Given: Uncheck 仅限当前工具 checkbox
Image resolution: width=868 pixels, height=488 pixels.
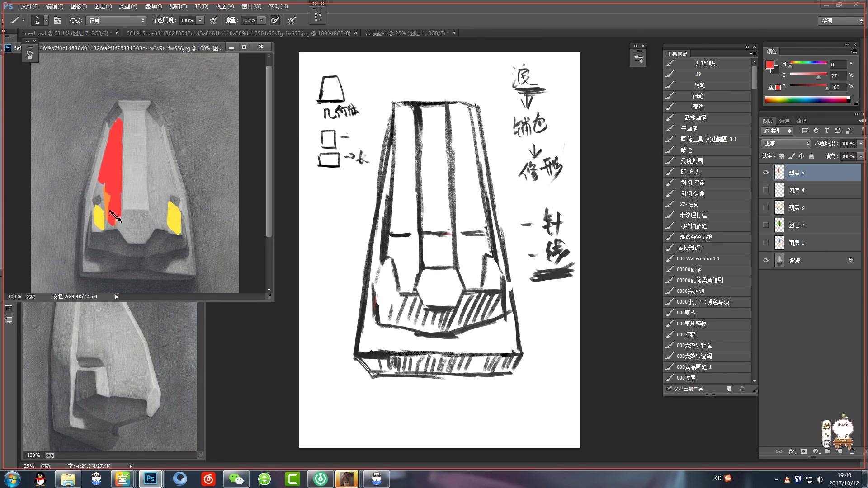Looking at the screenshot, I should pyautogui.click(x=669, y=389).
